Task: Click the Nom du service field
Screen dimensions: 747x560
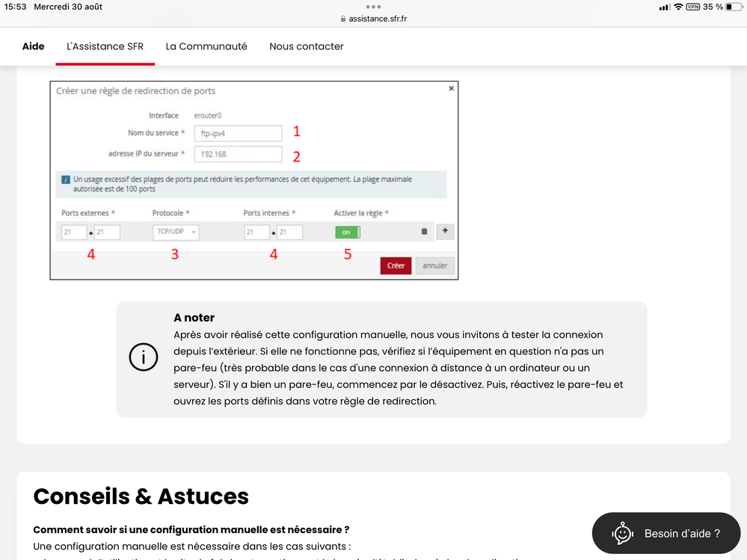Action: pyautogui.click(x=238, y=133)
